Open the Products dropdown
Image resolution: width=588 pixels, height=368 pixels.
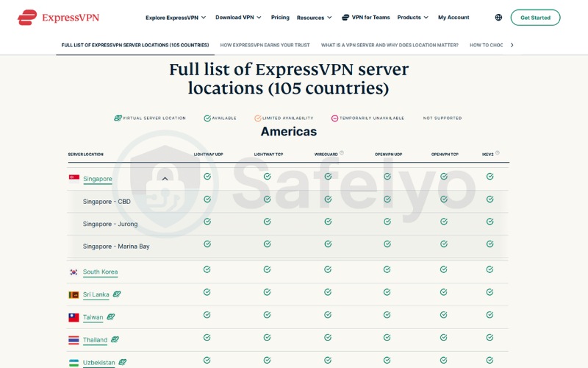(x=412, y=17)
